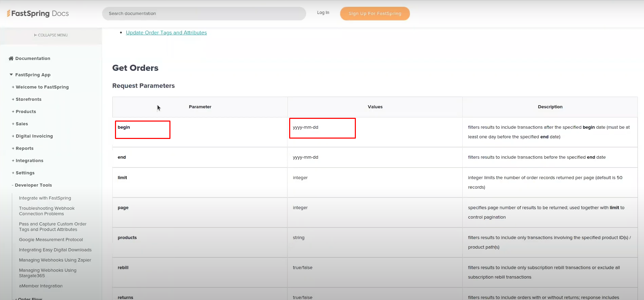Click the begin row description text
Screen dimensions: 644x300
point(549,132)
